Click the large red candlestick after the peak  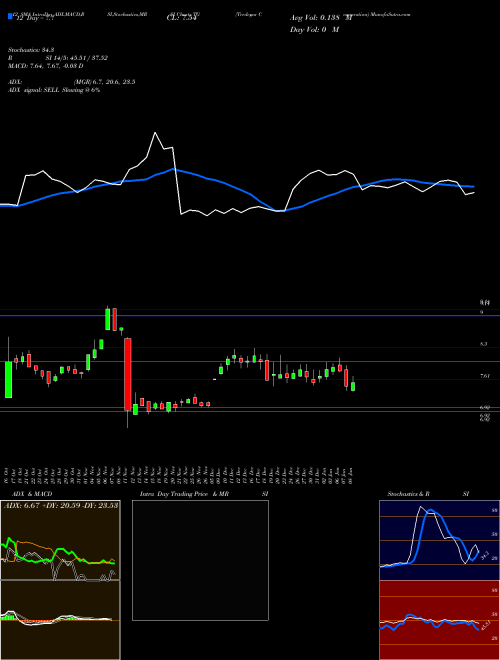coord(128,374)
